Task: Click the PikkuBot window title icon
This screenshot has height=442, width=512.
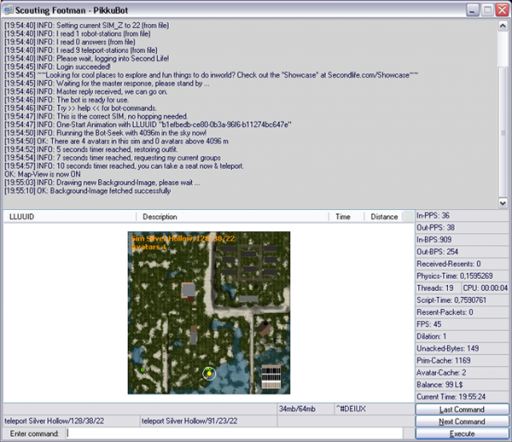Action: (9, 10)
